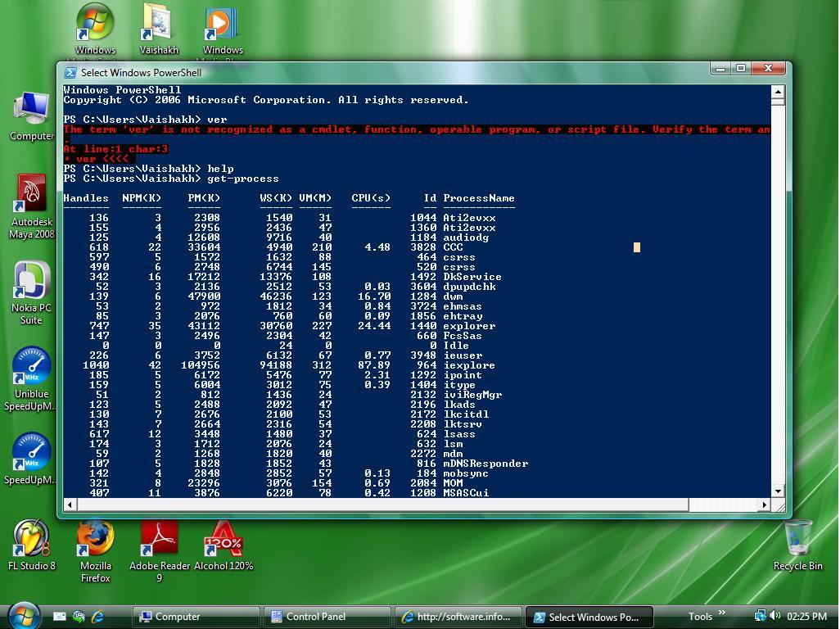Click the 'MSASCui' process name

(x=466, y=492)
